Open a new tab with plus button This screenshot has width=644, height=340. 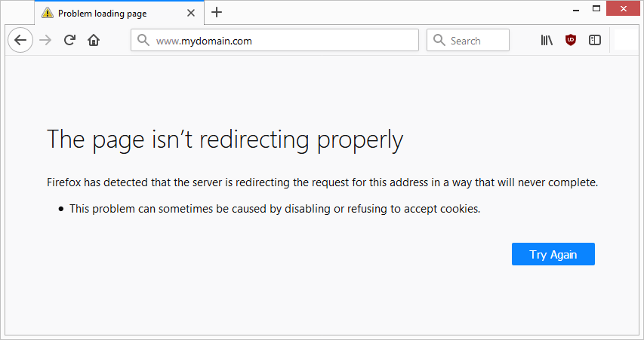(x=217, y=12)
